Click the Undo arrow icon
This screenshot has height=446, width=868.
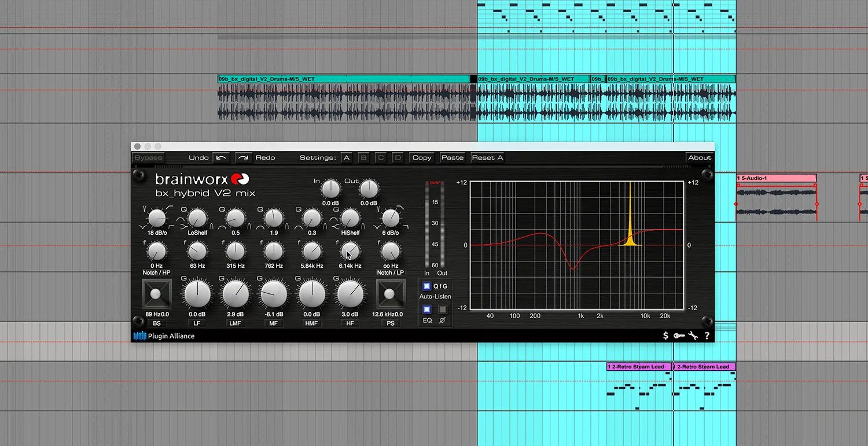point(221,157)
